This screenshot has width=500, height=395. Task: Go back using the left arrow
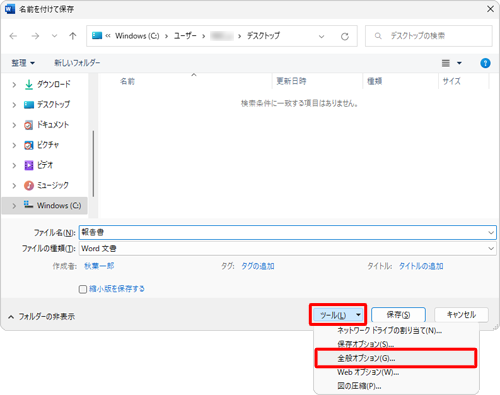point(13,36)
